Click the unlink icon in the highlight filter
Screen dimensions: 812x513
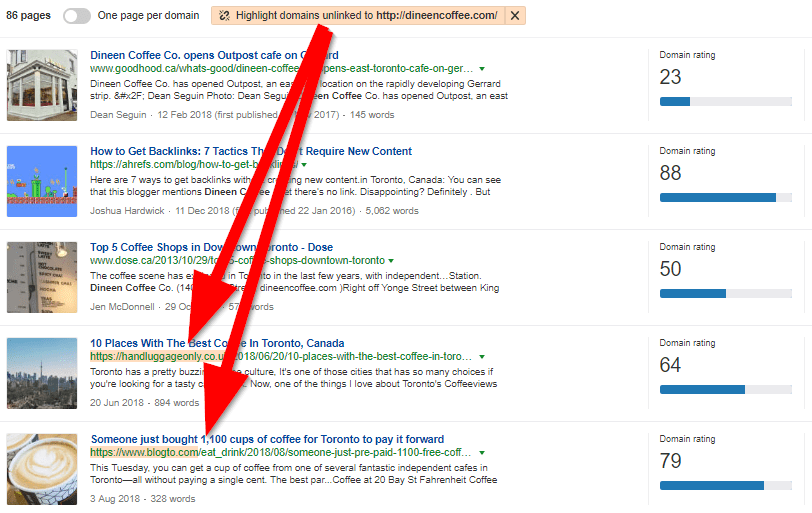click(224, 16)
